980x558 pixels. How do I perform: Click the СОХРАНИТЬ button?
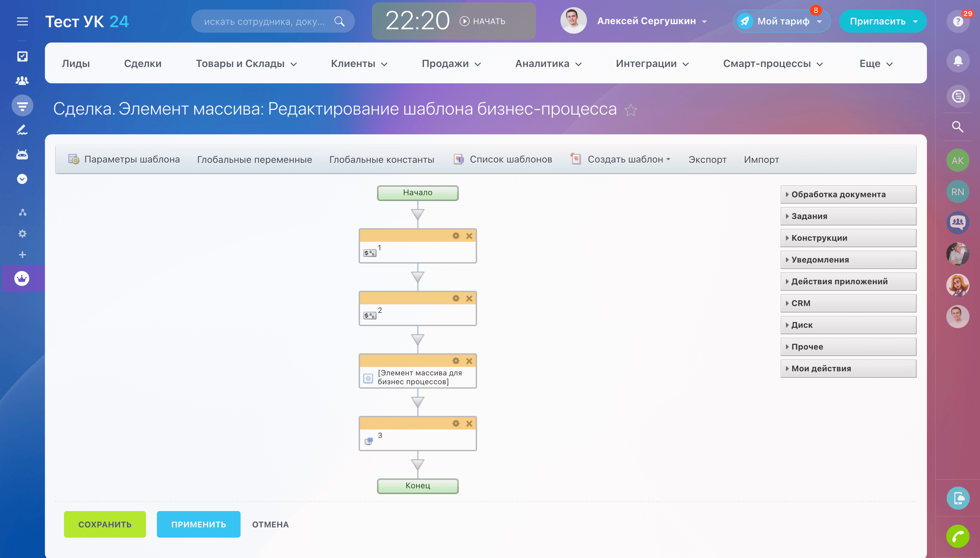pos(105,524)
